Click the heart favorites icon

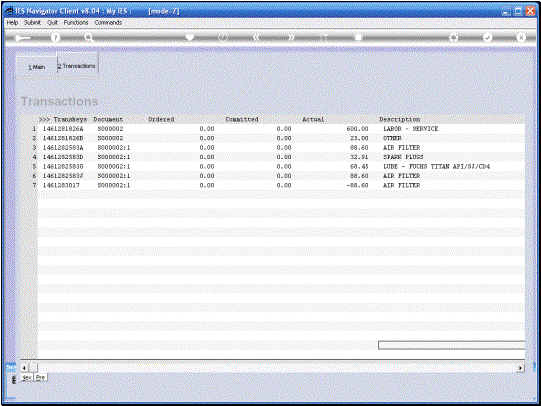[190, 37]
